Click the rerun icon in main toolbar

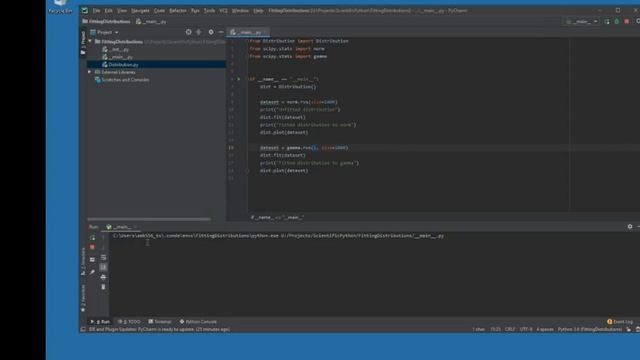[x=607, y=22]
